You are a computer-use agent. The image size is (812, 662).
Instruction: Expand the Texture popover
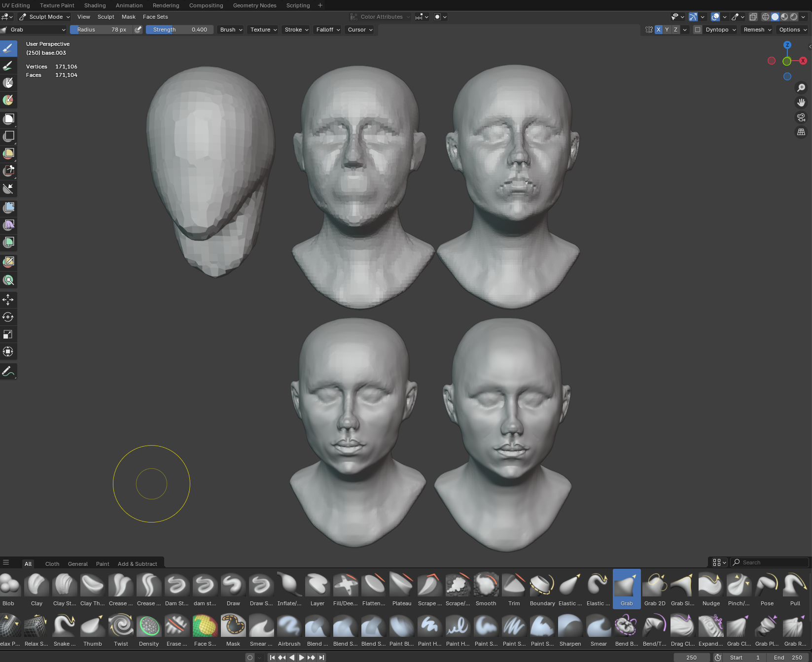coord(263,30)
